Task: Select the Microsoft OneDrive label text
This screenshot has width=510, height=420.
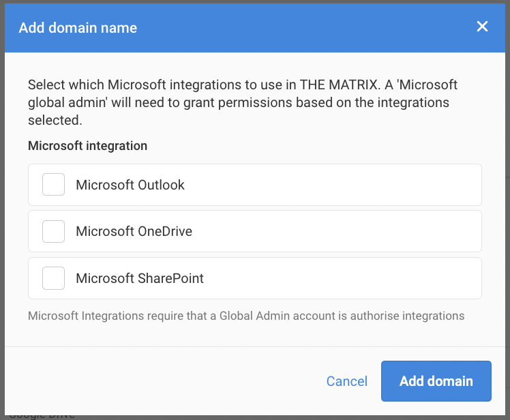Action: point(134,231)
